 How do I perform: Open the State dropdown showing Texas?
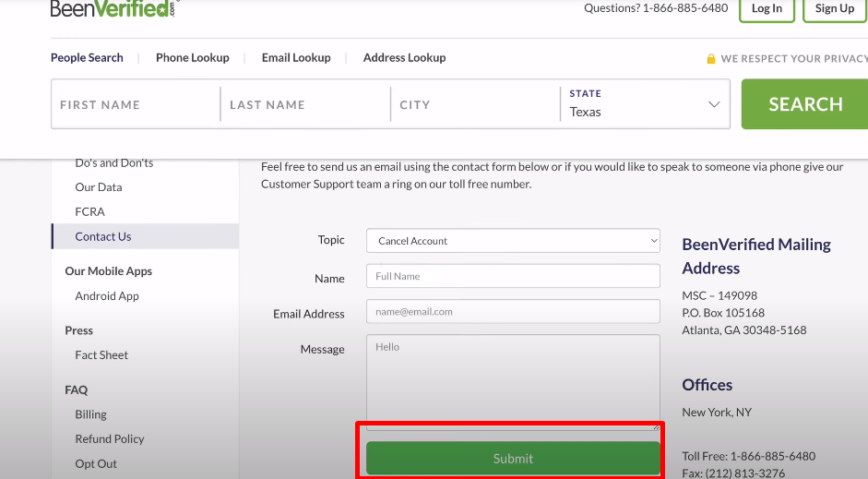[x=645, y=104]
